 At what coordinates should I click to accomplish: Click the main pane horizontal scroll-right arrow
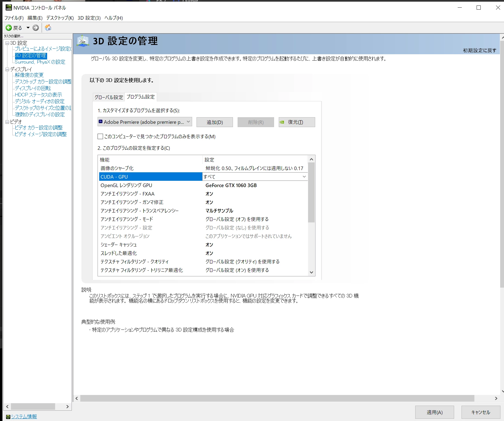click(x=496, y=398)
